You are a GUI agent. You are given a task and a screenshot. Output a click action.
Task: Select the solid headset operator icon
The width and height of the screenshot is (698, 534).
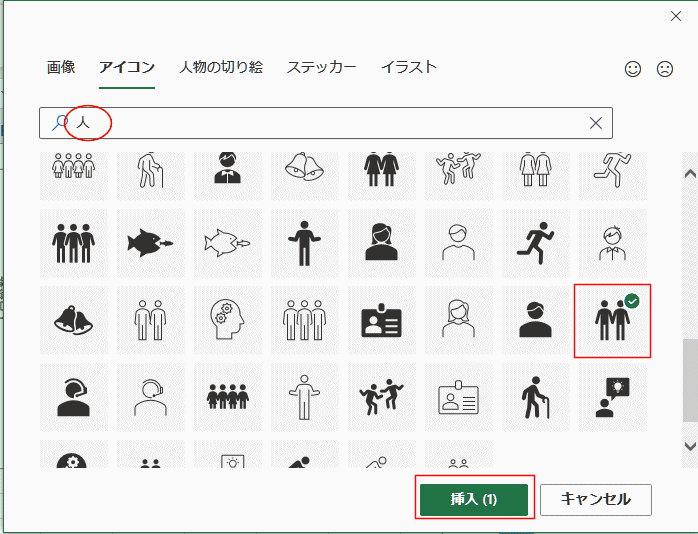click(x=73, y=397)
